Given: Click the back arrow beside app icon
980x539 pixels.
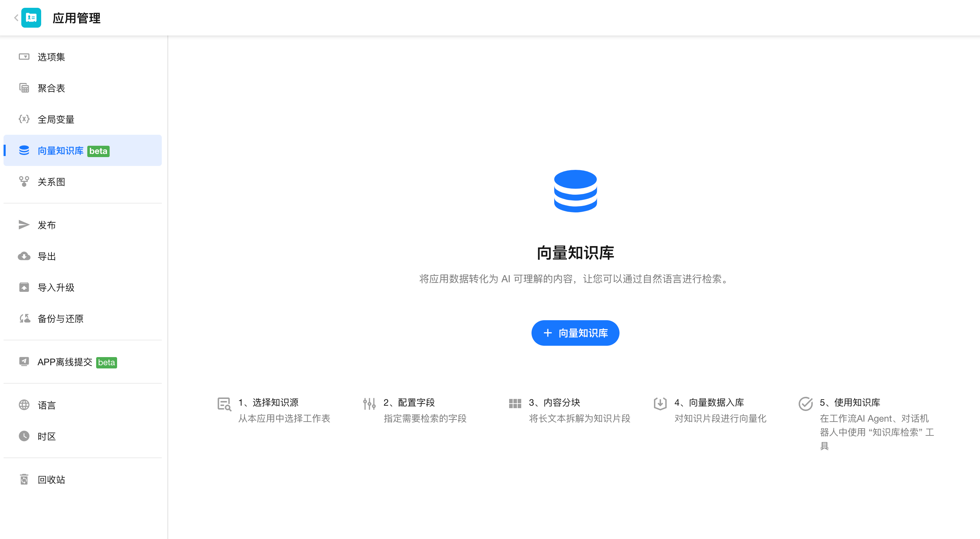Looking at the screenshot, I should coord(16,18).
